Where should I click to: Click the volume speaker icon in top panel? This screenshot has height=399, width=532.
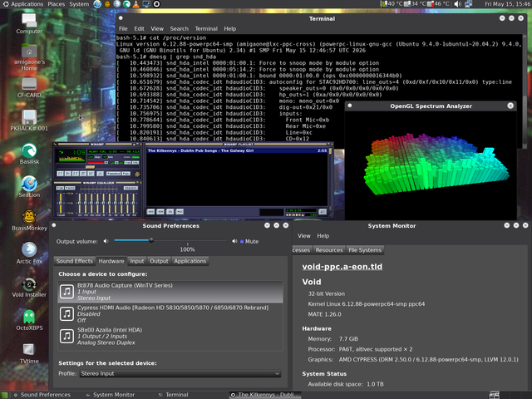[x=458, y=4]
